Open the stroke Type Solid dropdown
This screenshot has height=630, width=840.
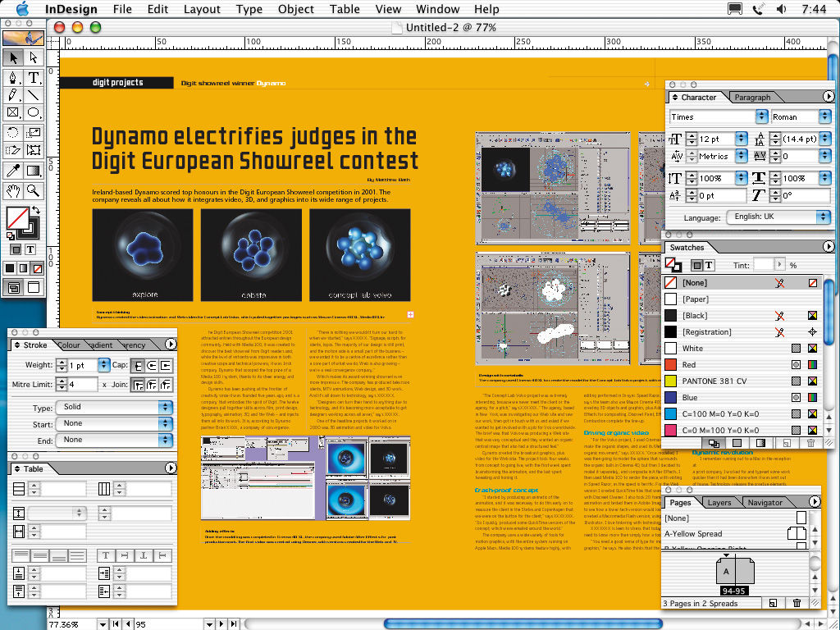tap(115, 407)
